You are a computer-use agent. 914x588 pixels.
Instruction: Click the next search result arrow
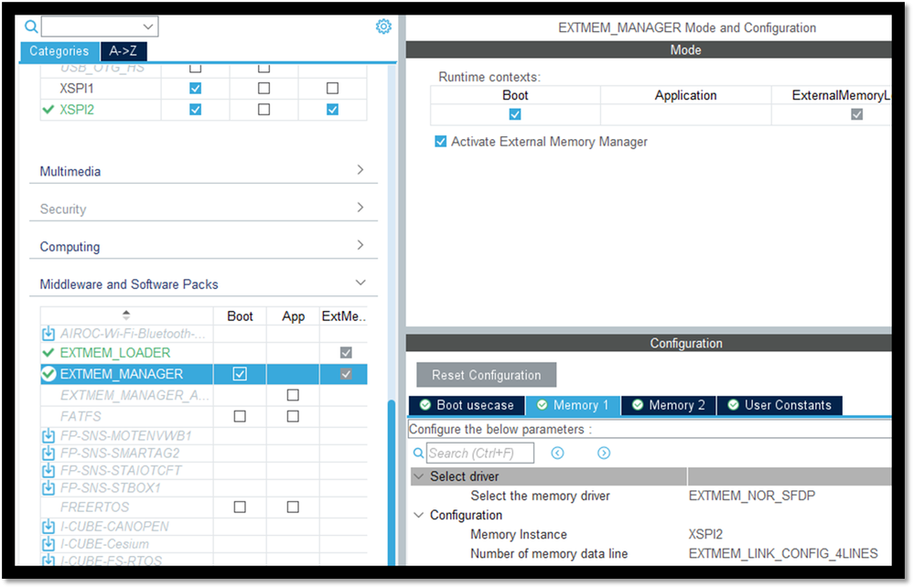pos(603,454)
